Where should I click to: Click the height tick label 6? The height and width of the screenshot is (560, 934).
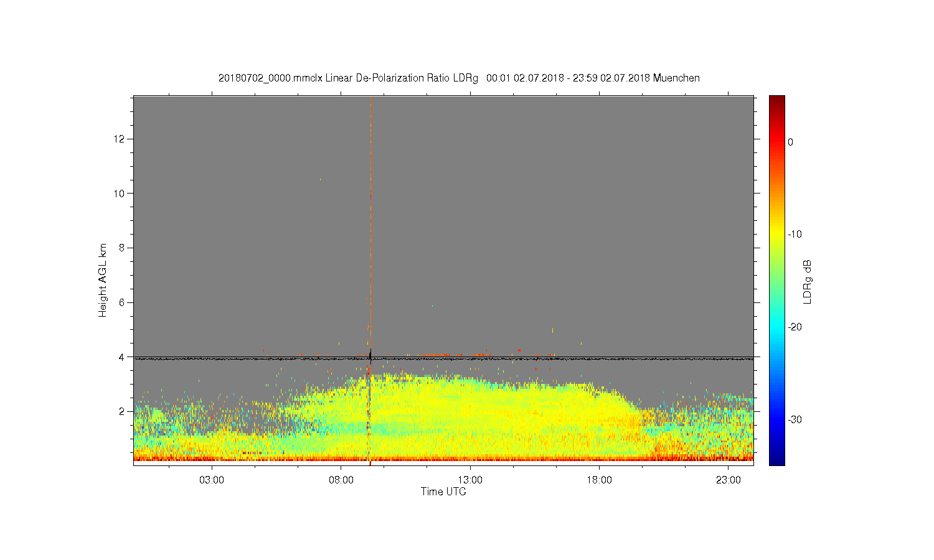click(x=123, y=302)
